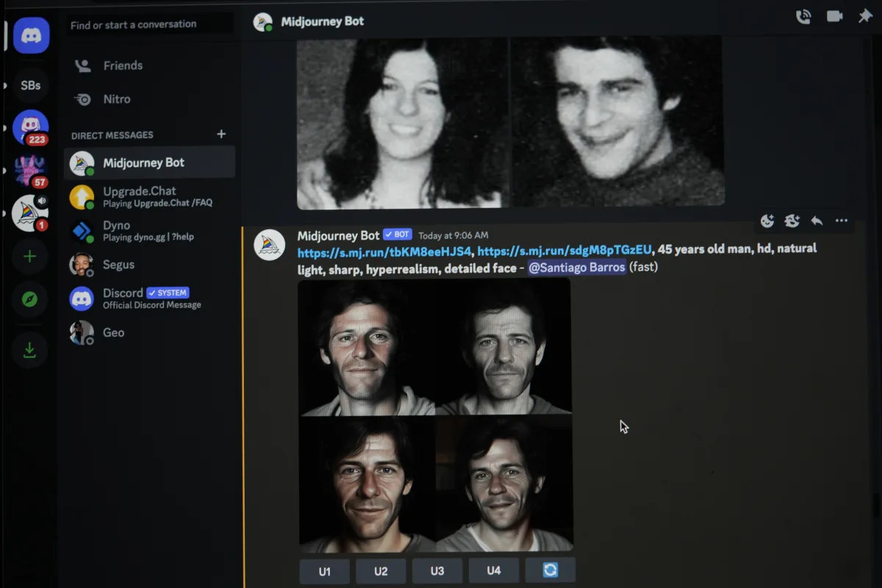Click the conversation search field

[x=147, y=24]
